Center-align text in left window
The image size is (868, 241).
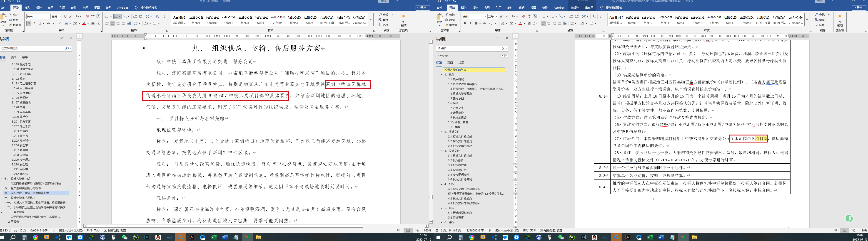tap(112, 24)
